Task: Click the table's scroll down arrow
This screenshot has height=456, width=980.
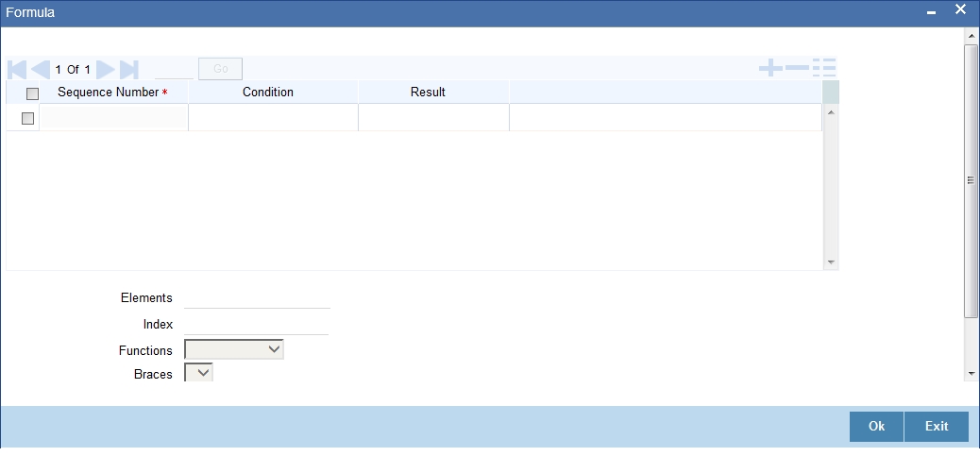Action: click(x=831, y=262)
